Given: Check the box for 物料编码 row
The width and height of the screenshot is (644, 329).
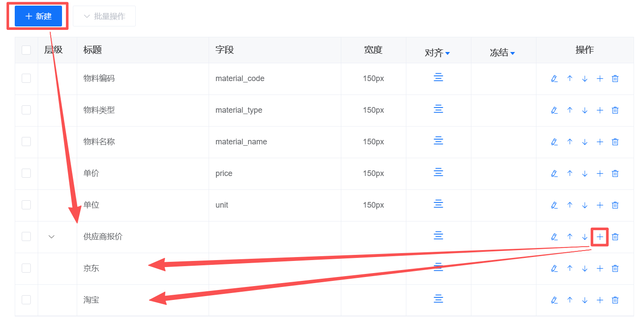Looking at the screenshot, I should (26, 78).
